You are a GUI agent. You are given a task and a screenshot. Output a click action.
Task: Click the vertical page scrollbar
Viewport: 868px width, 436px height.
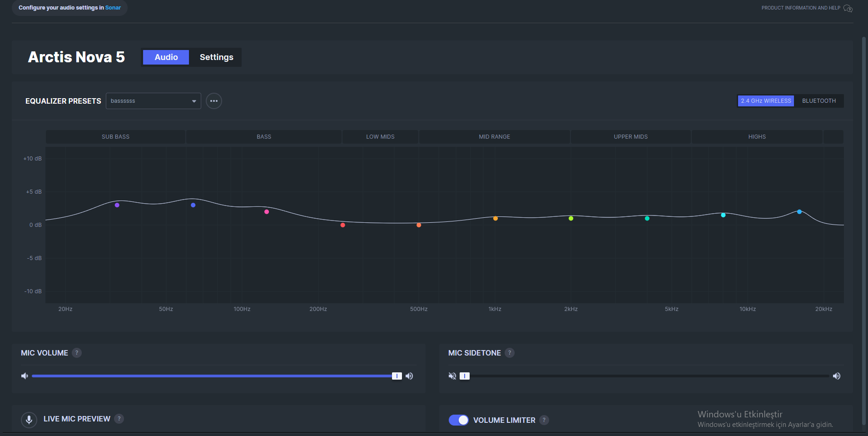(x=864, y=231)
